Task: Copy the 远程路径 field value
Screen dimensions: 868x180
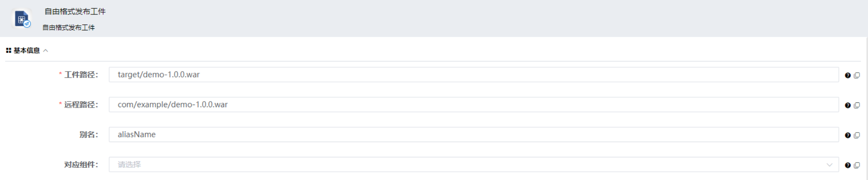Action: click(x=857, y=105)
